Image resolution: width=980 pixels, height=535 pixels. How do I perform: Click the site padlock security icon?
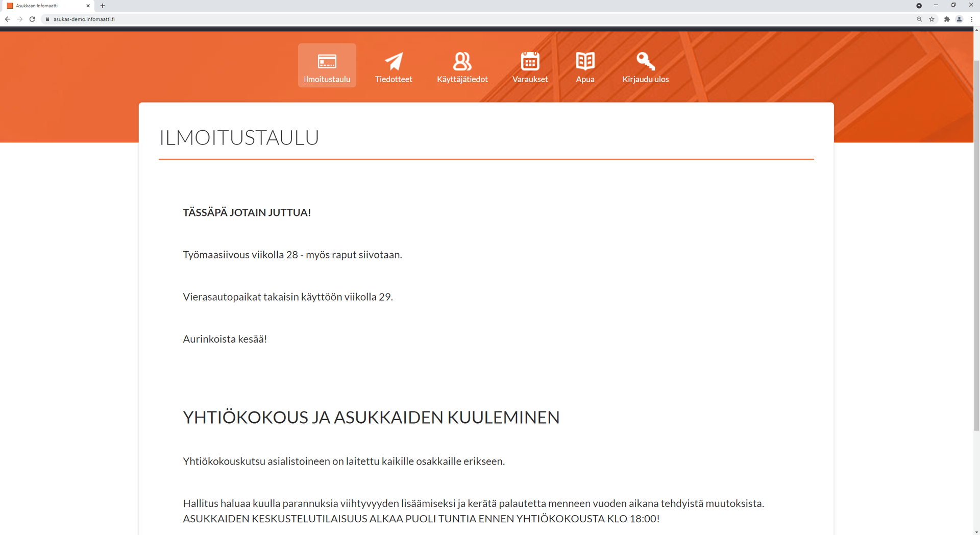47,19
